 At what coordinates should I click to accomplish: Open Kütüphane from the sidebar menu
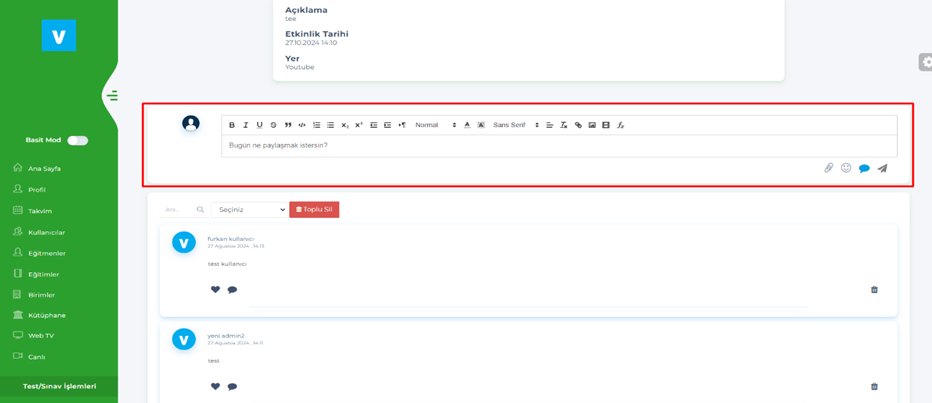click(x=46, y=315)
